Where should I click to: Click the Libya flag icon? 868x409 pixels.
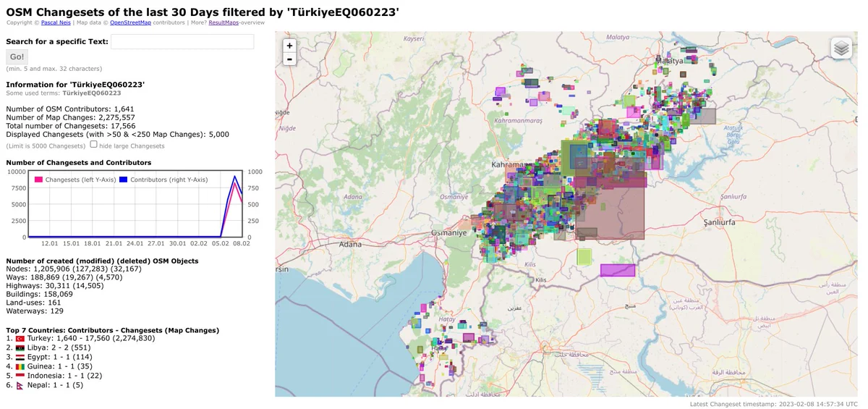pos(20,348)
